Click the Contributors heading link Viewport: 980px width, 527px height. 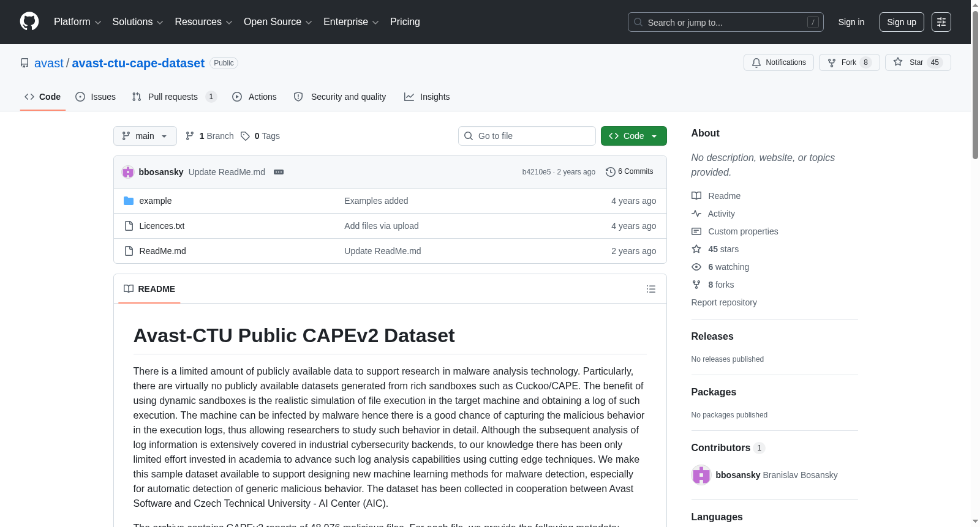tap(728, 448)
